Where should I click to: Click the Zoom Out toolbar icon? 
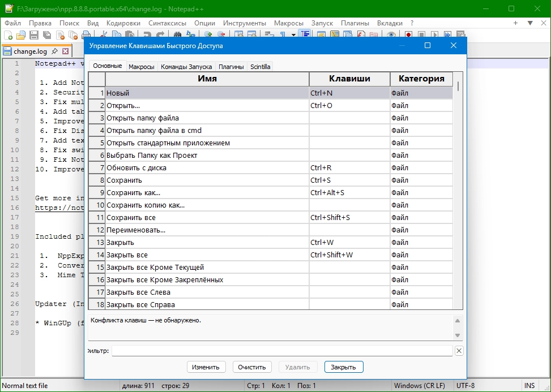pyautogui.click(x=221, y=35)
